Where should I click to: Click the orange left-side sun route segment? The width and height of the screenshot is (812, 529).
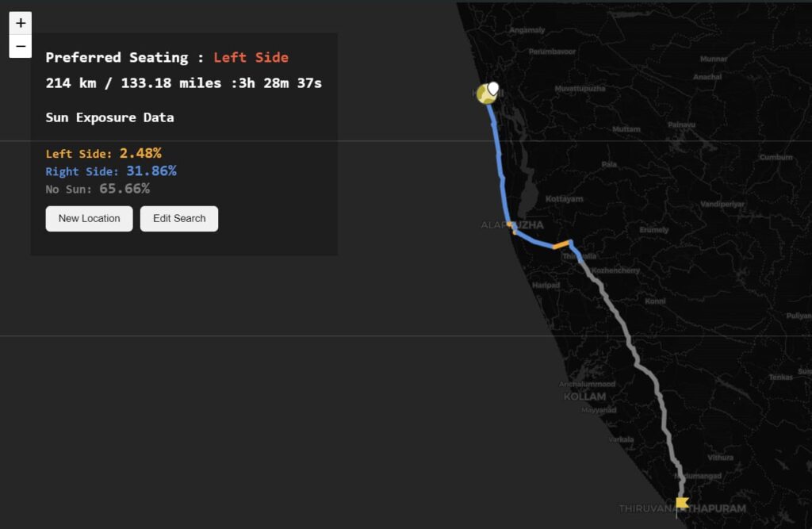click(x=561, y=243)
